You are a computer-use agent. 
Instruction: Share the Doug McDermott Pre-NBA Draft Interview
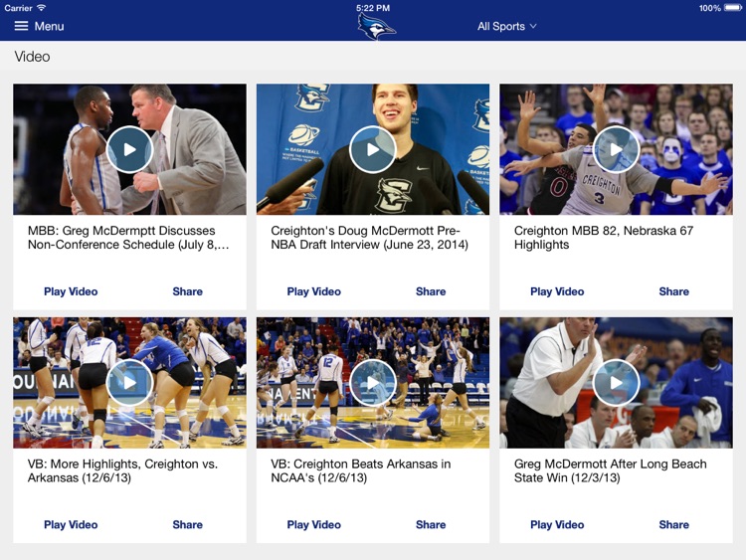coord(431,291)
